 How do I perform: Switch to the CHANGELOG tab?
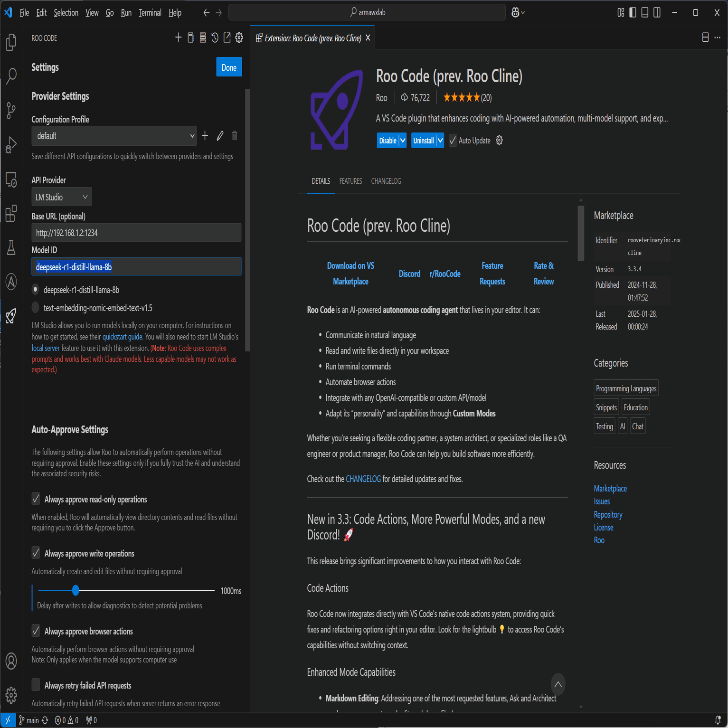386,181
